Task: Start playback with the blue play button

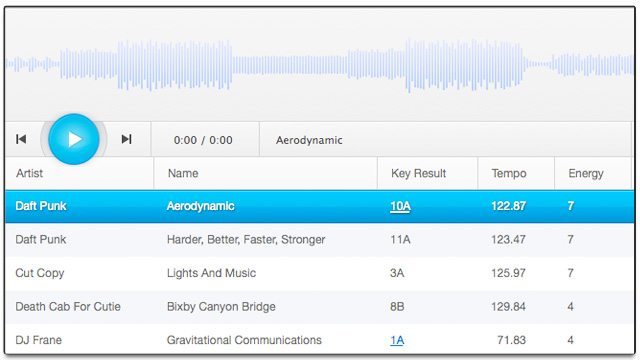Action: (74, 139)
